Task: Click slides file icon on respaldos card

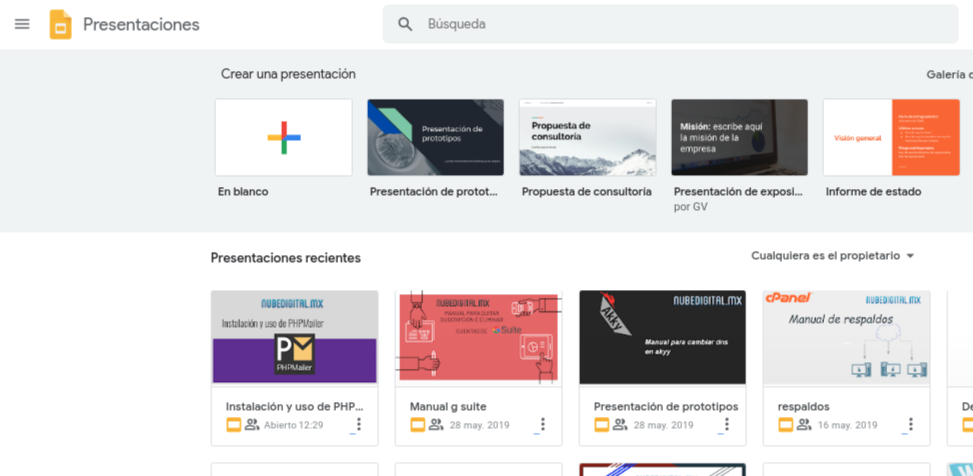Action: [786, 425]
